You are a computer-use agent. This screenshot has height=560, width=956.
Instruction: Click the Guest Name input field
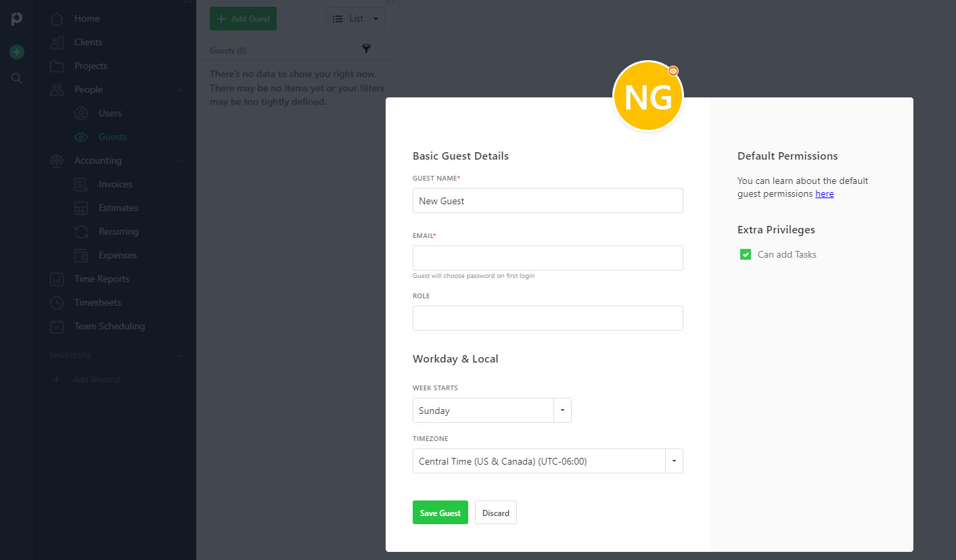547,201
